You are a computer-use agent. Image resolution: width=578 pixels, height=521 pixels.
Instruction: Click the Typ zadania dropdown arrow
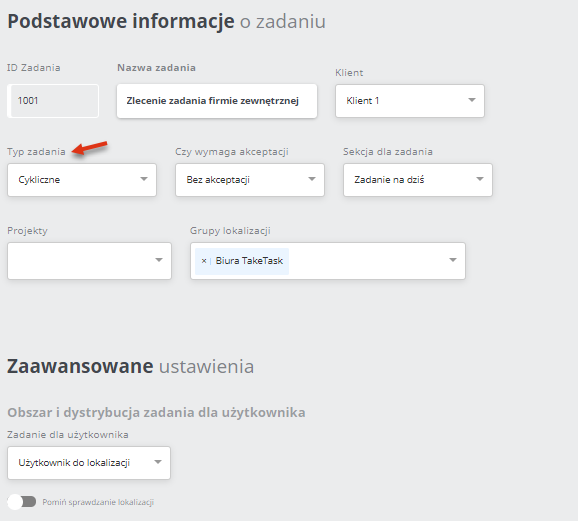pos(144,179)
